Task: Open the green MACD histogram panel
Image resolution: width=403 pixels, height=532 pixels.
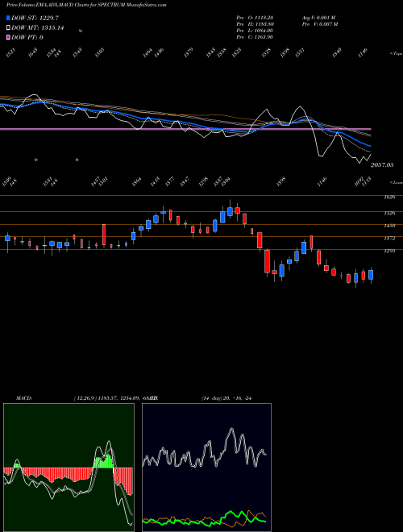Action: pyautogui.click(x=69, y=468)
